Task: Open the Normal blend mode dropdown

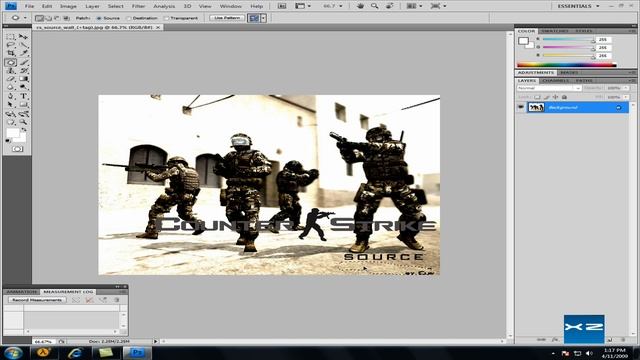Action: point(549,88)
